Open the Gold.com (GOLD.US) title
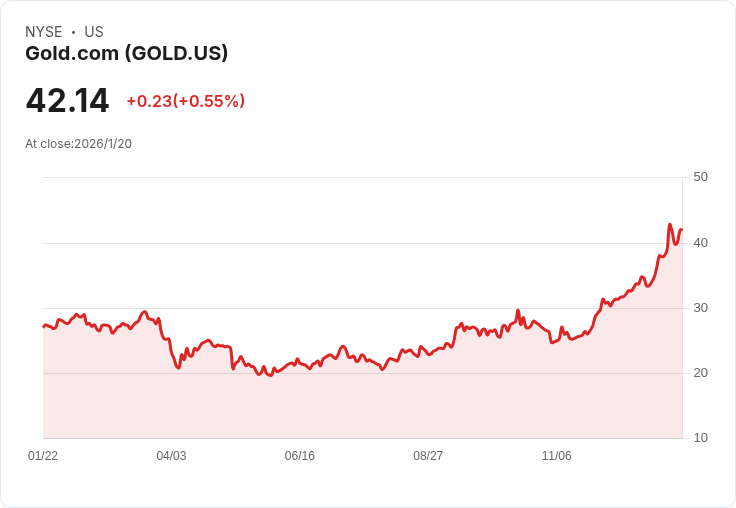 tap(126, 54)
